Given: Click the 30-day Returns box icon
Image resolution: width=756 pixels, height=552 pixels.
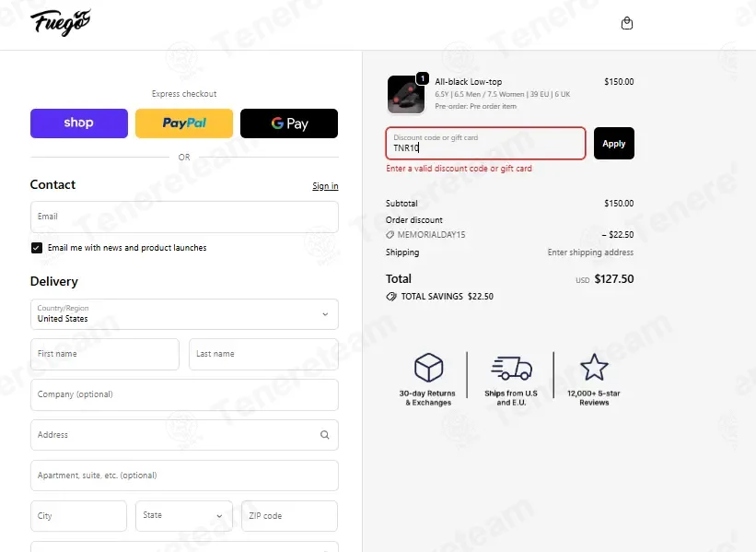Looking at the screenshot, I should (428, 367).
